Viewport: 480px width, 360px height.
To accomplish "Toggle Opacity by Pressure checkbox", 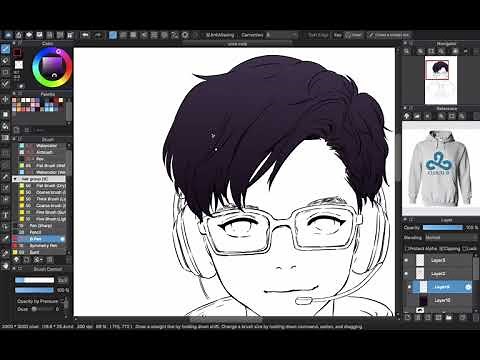I will 61,301.
